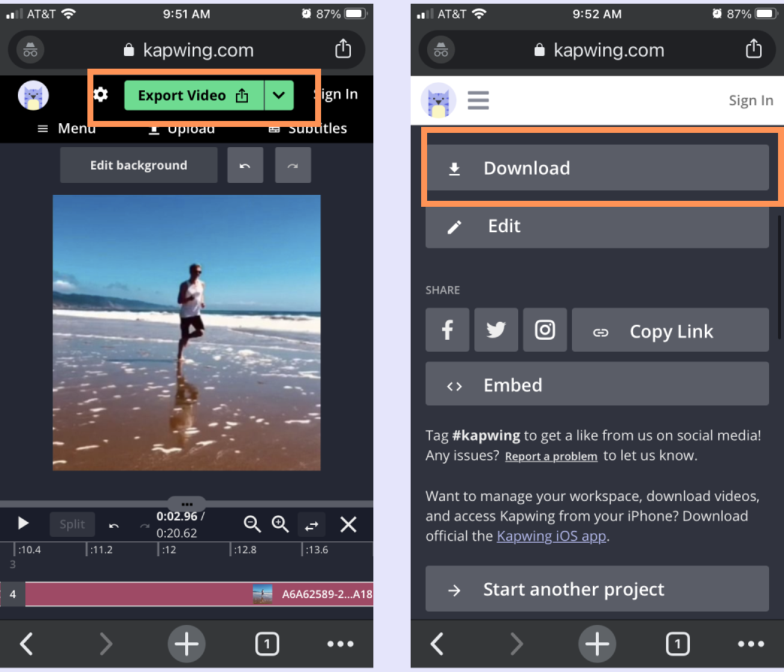The image size is (784, 672).
Task: Expand the Export Video dropdown arrow
Action: [x=279, y=95]
